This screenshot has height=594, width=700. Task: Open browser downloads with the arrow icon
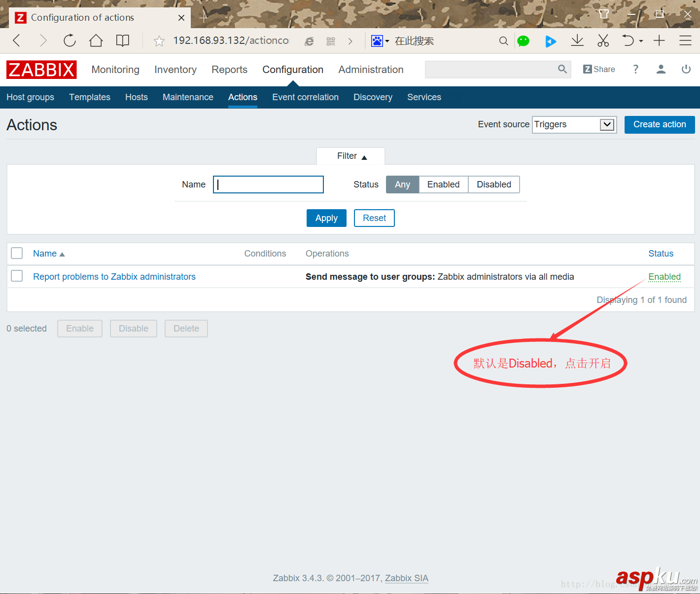point(577,41)
